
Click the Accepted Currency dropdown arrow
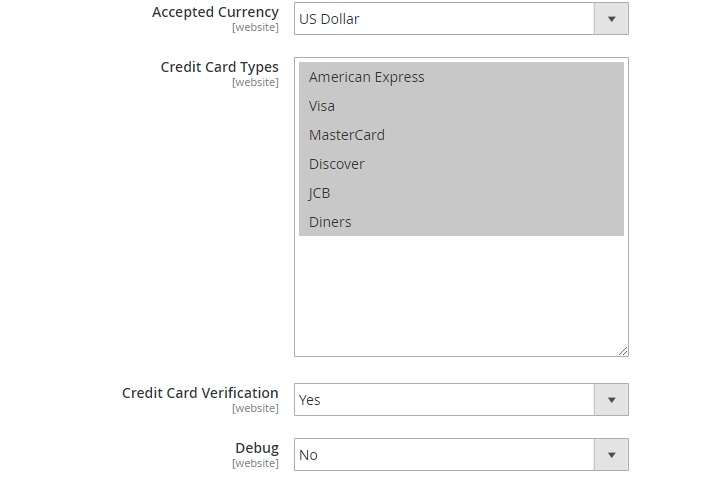pos(611,18)
